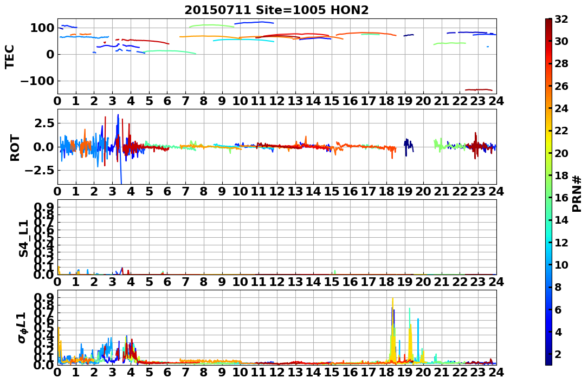
Task: Click the TEC y-axis label
Action: (9, 57)
